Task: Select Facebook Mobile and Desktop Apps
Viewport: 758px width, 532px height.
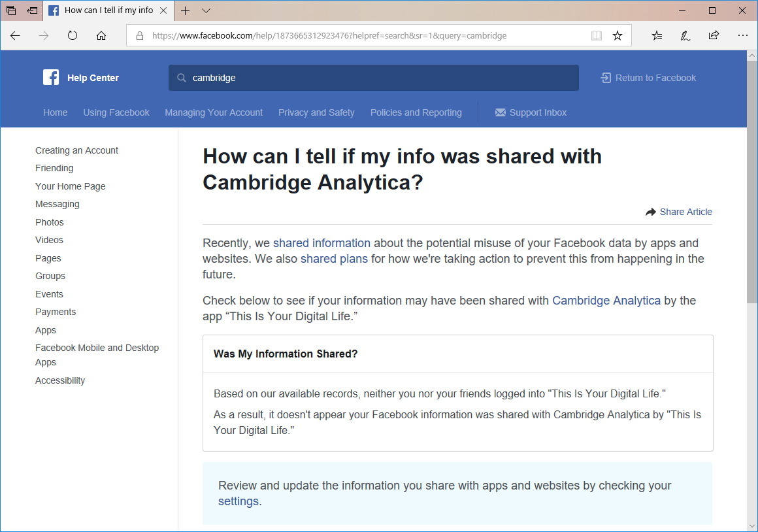Action: (97, 355)
